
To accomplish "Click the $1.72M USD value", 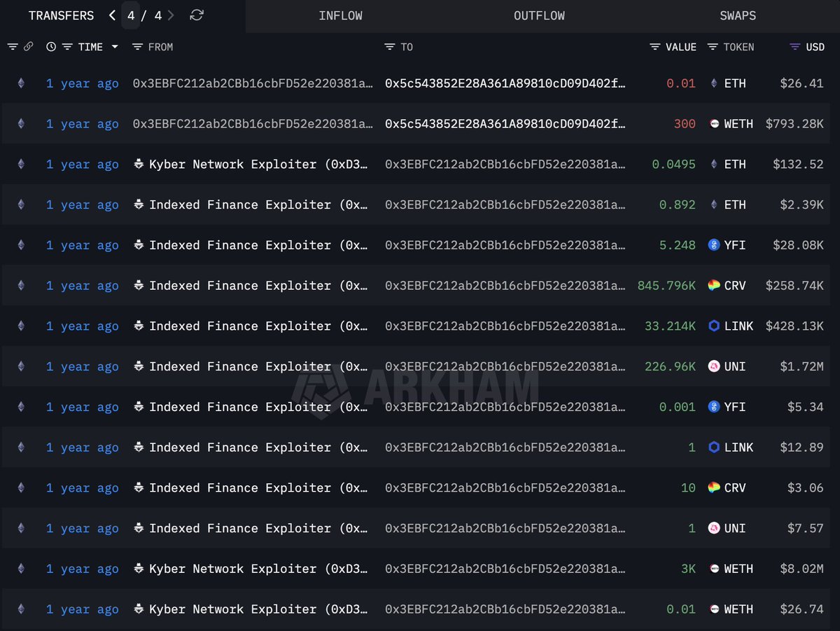I will [801, 367].
